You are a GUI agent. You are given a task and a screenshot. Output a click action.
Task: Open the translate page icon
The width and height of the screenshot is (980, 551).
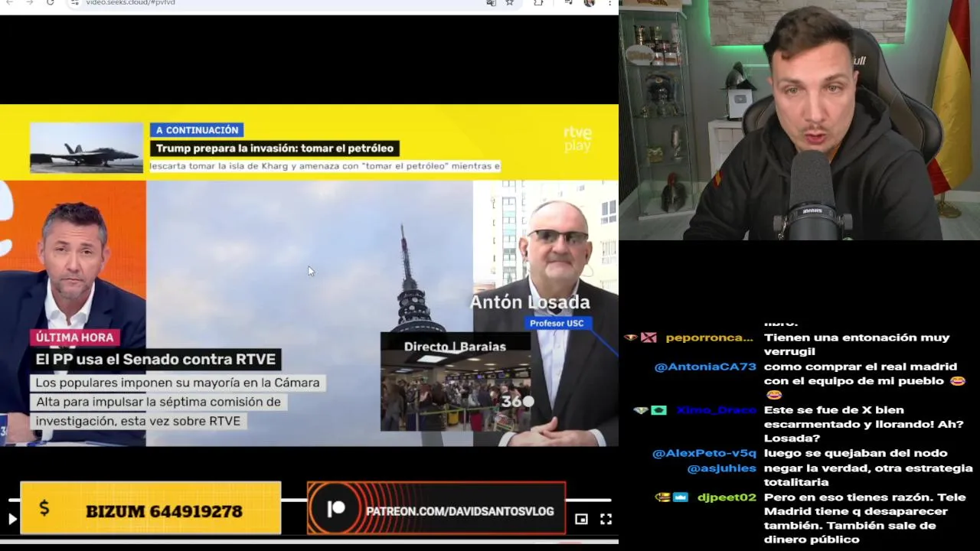(x=491, y=3)
